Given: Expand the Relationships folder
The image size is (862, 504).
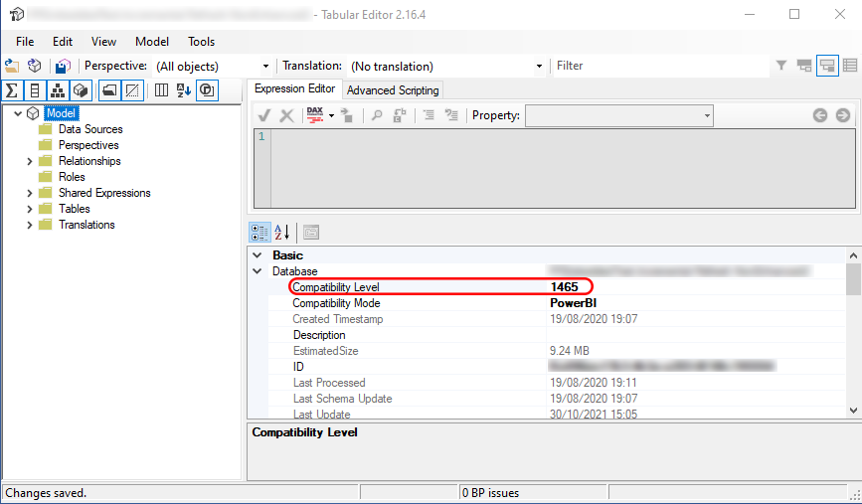Looking at the screenshot, I should point(30,162).
